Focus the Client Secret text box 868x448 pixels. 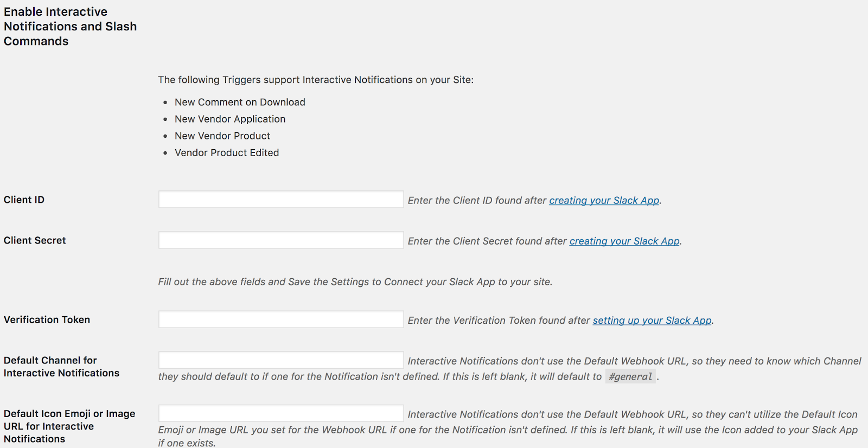click(280, 240)
